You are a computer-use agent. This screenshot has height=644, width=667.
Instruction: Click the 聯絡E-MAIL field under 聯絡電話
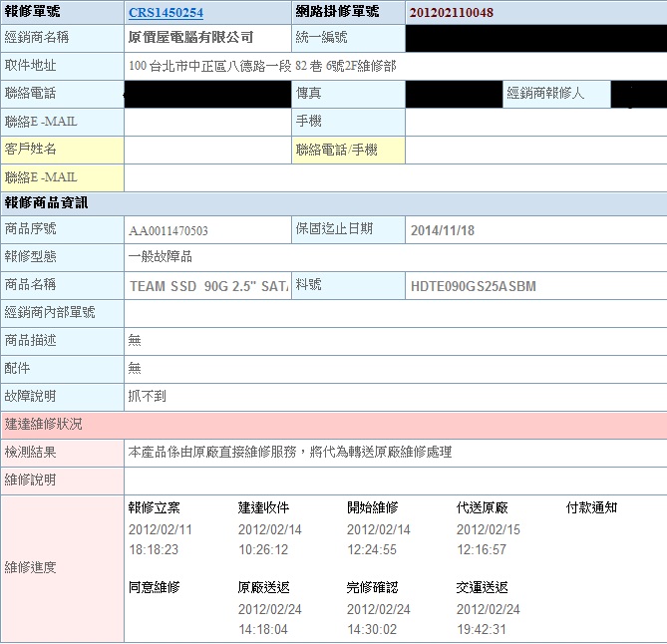206,122
